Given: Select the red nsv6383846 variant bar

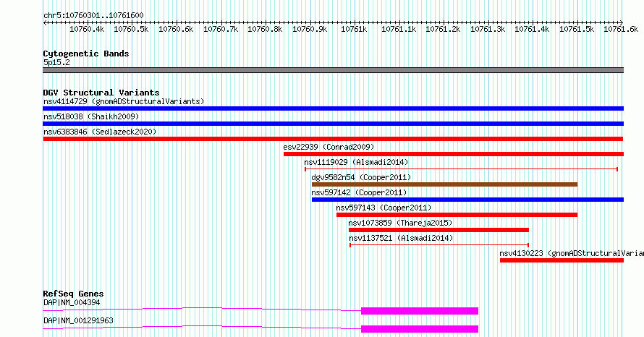Looking at the screenshot, I should 333,139.
